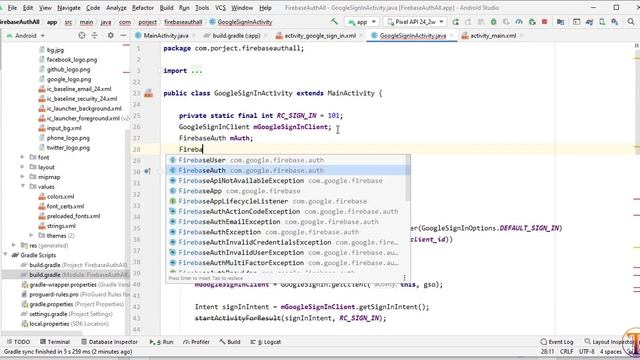
Task: Open Project panel settings gear
Action: point(111,36)
